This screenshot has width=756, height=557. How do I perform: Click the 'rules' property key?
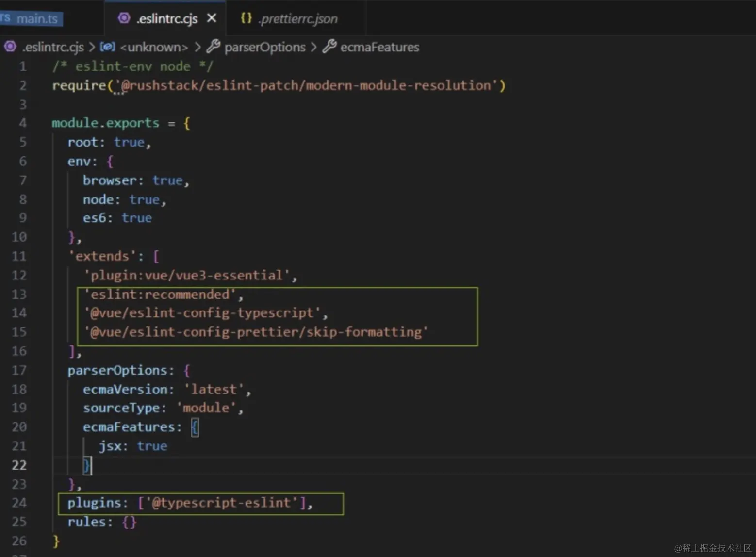(87, 522)
